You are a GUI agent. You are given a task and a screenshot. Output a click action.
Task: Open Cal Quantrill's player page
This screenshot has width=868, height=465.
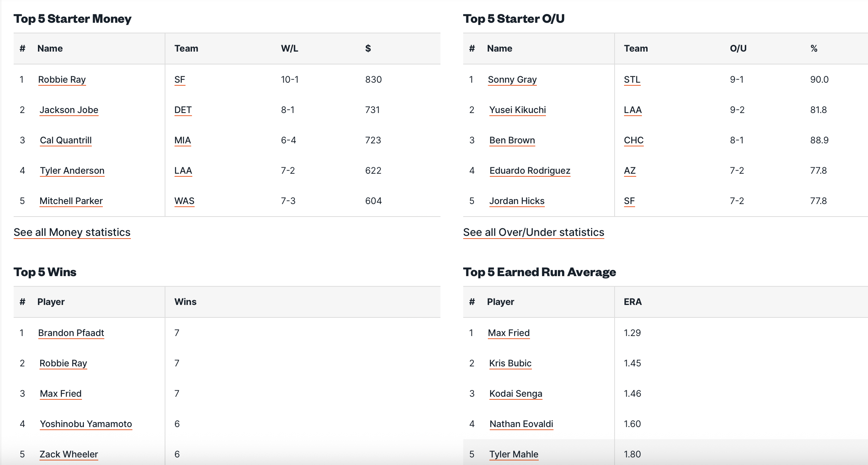66,140
